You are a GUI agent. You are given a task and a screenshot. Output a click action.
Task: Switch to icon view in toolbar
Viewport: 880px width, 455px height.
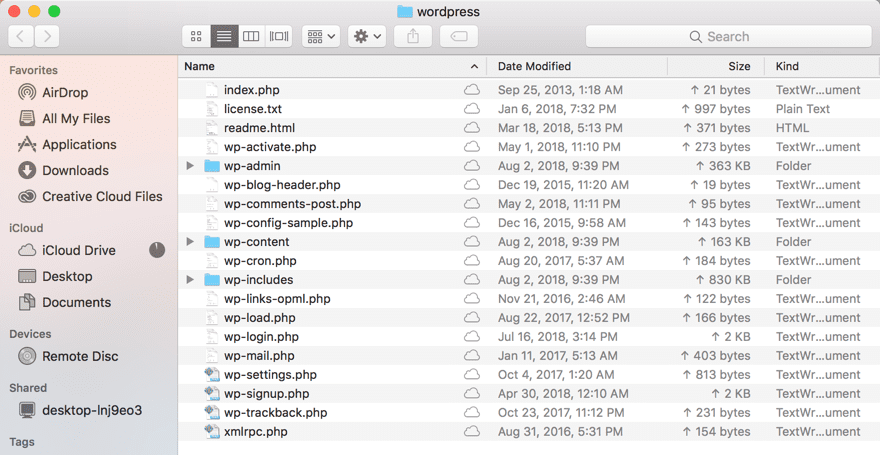click(x=196, y=36)
